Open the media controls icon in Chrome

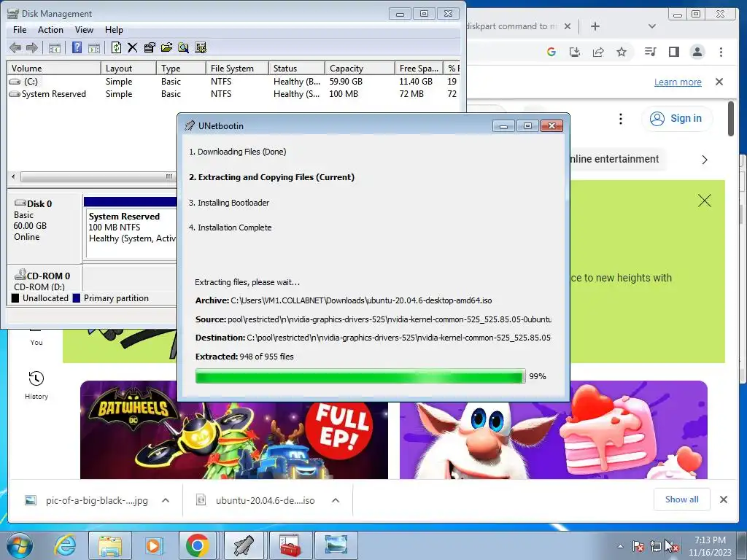[x=650, y=52]
